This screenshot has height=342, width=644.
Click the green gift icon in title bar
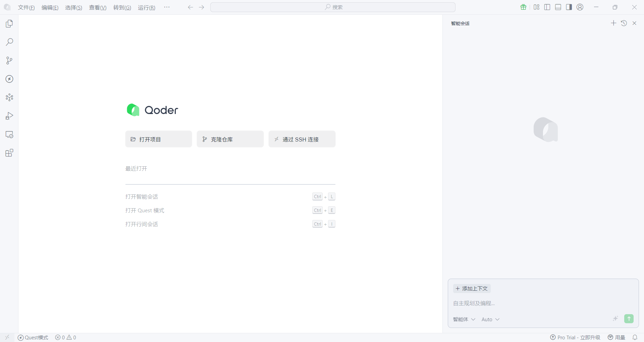pyautogui.click(x=523, y=7)
